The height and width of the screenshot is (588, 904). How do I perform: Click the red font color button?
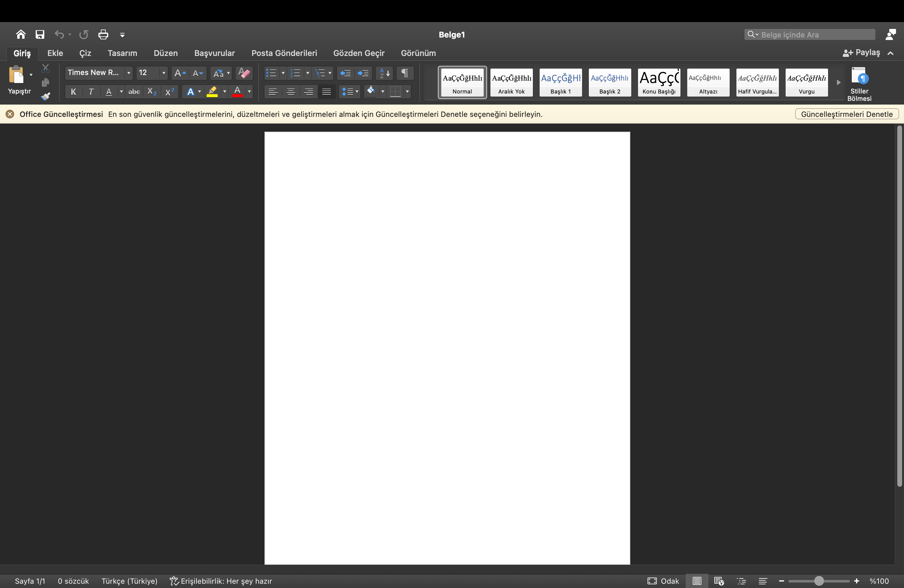click(x=237, y=92)
